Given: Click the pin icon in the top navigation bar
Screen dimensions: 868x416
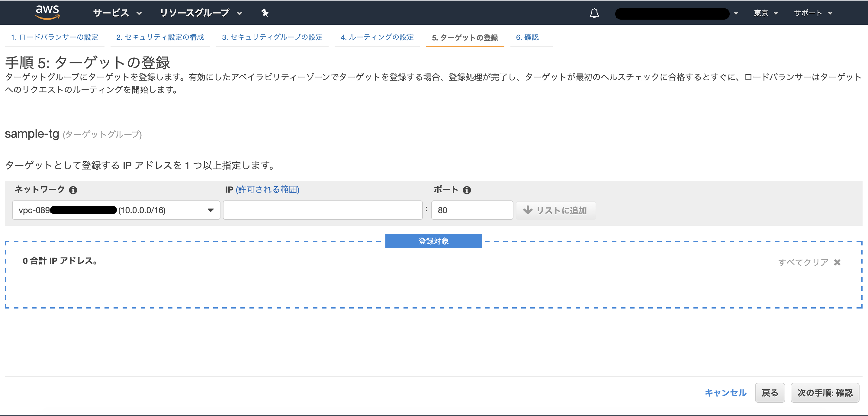Looking at the screenshot, I should [x=265, y=12].
